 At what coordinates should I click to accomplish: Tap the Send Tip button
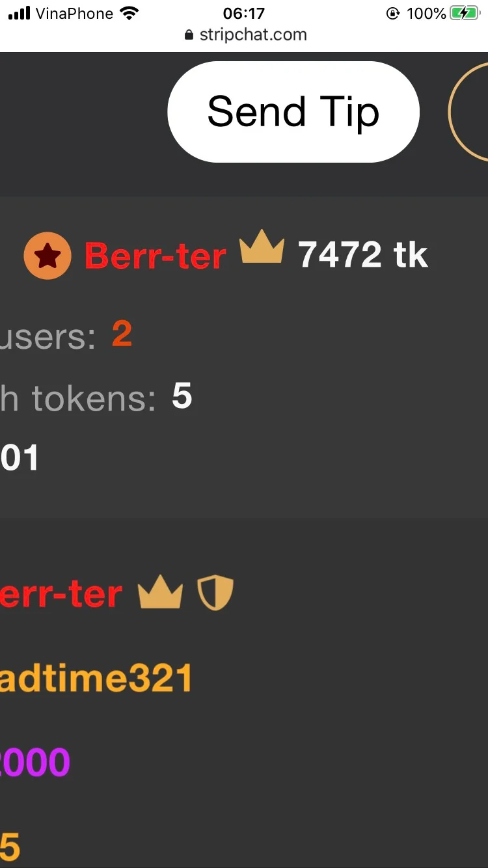click(x=293, y=112)
